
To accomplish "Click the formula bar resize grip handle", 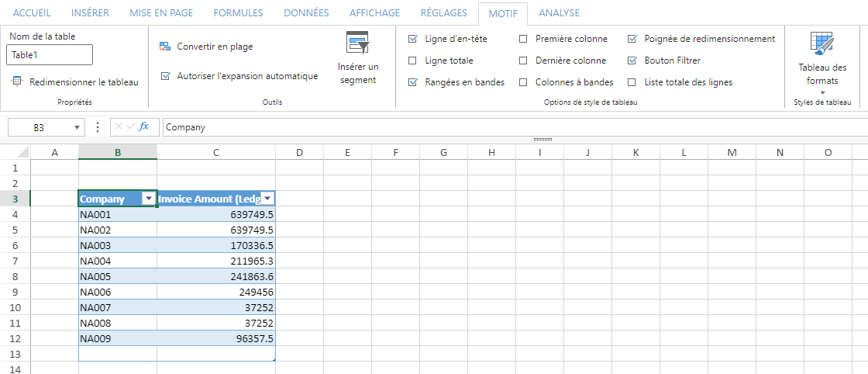I will coord(542,140).
